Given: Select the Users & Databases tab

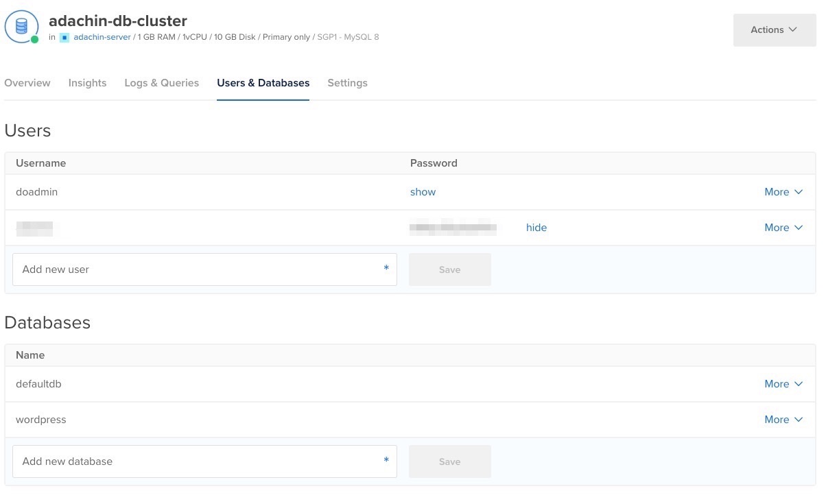Looking at the screenshot, I should pyautogui.click(x=263, y=83).
